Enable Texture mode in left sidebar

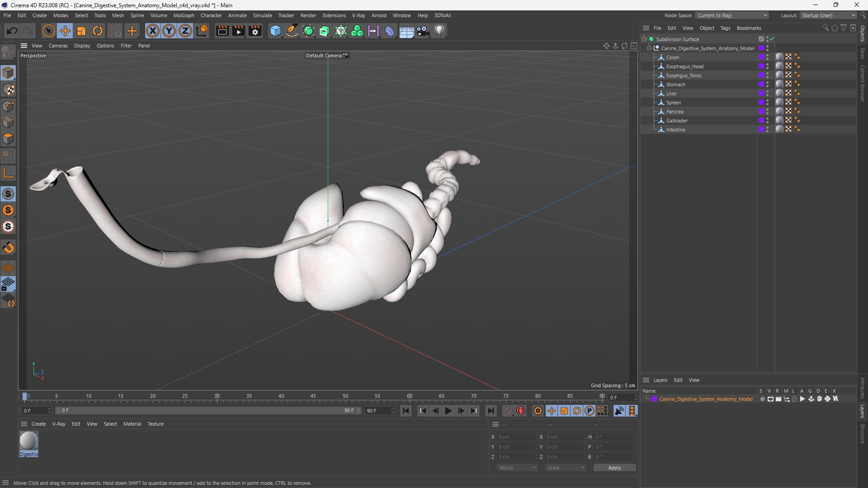pyautogui.click(x=8, y=89)
